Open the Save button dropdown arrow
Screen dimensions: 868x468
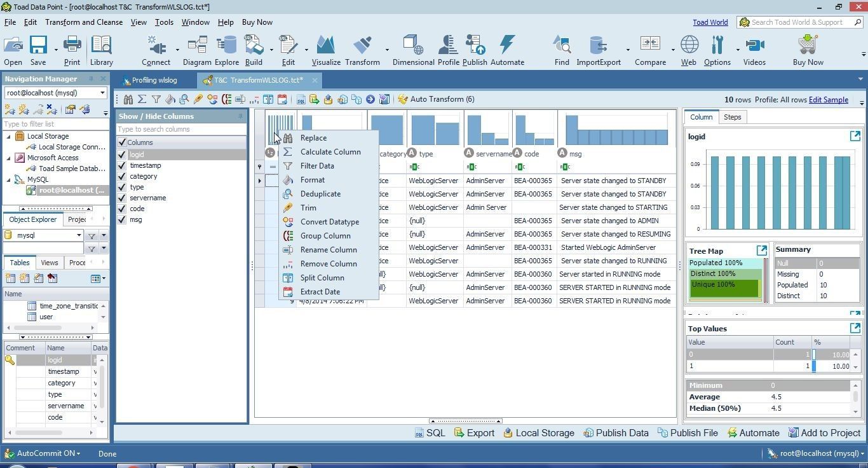click(x=55, y=50)
